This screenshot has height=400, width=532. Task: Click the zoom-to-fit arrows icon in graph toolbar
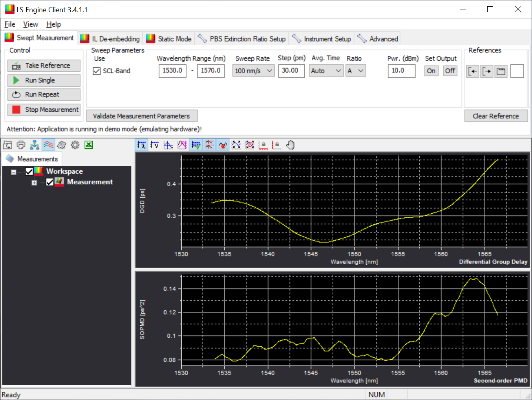click(x=236, y=145)
